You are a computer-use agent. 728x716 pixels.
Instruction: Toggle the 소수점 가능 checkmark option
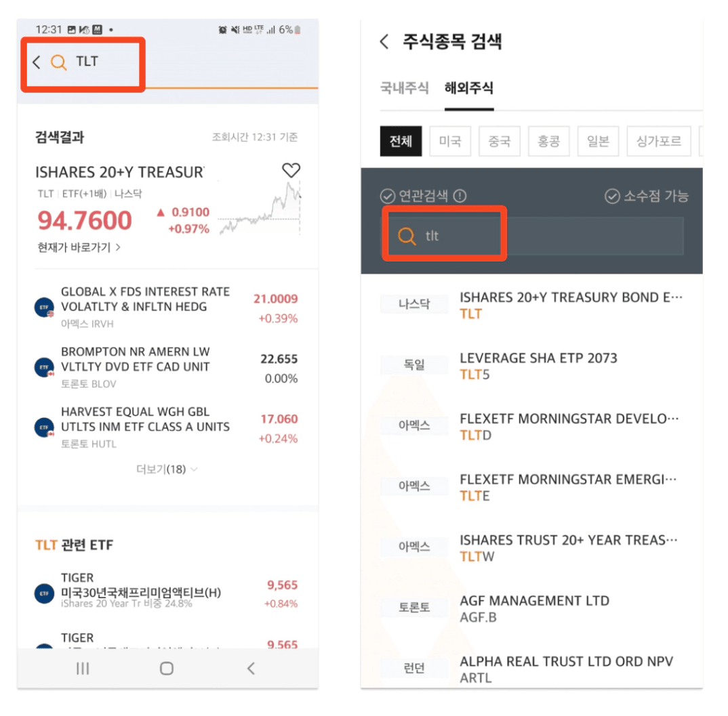pyautogui.click(x=612, y=196)
